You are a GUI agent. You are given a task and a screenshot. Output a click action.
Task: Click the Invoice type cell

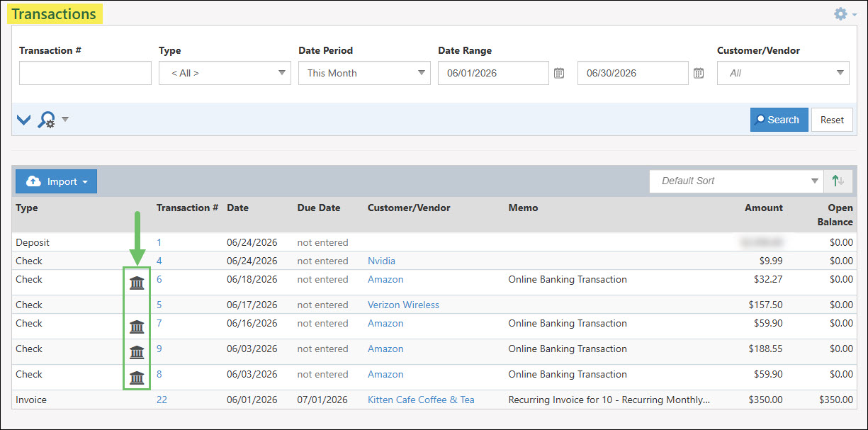[31, 400]
